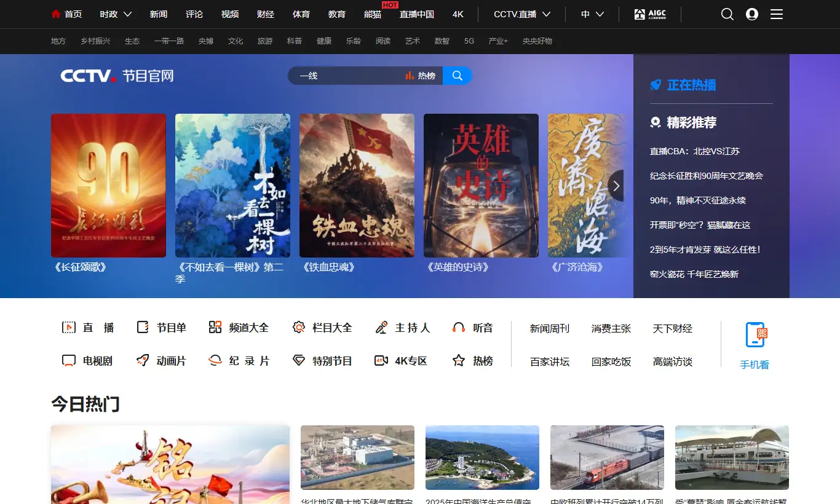The height and width of the screenshot is (504, 840).
Task: Open the 体育 menu item
Action: [x=301, y=14]
